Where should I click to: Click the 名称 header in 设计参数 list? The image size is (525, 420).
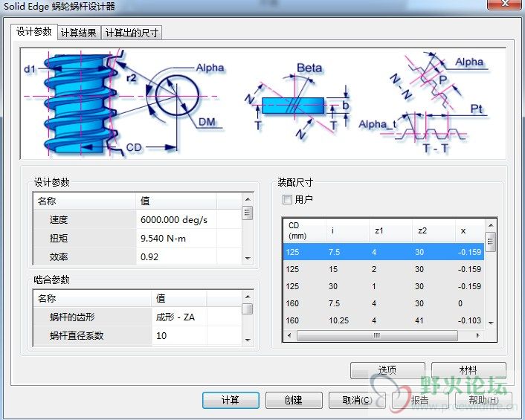[x=85, y=201]
